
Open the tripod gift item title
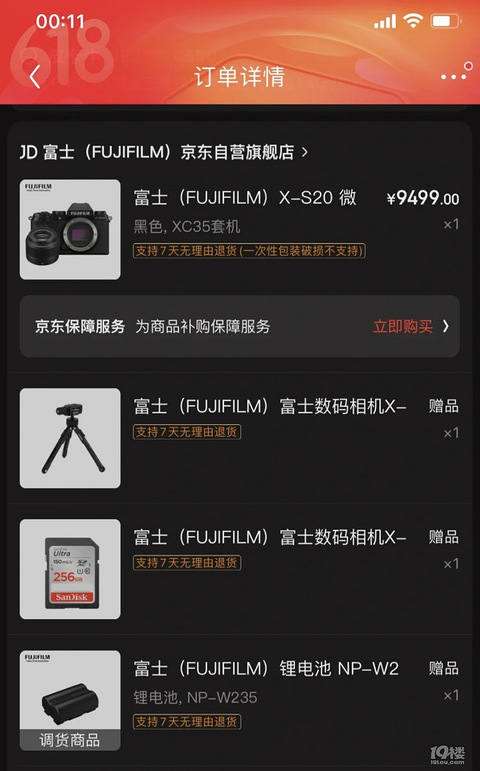(270, 406)
